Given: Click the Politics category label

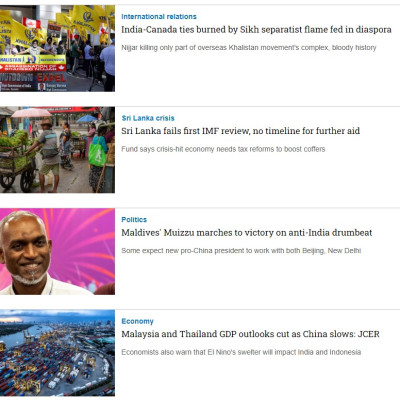Looking at the screenshot, I should click(x=134, y=220).
